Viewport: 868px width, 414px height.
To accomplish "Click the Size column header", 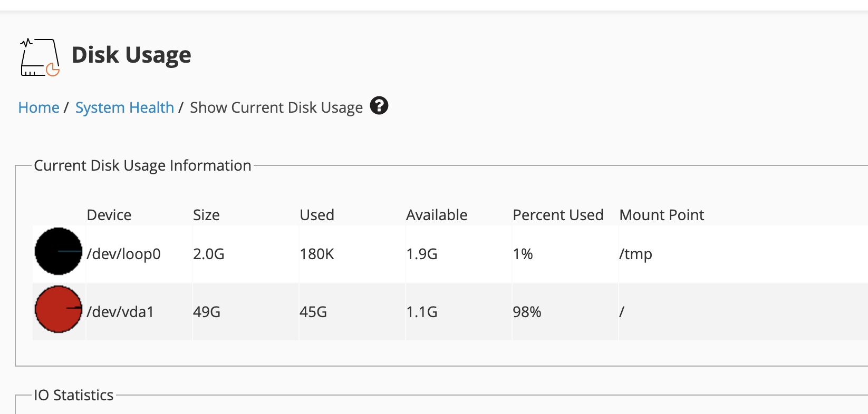I will click(x=206, y=215).
